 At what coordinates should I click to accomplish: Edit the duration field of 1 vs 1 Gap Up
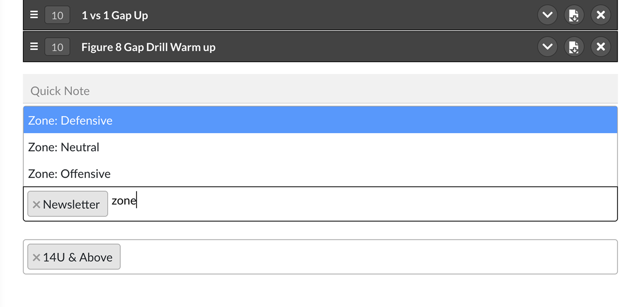coord(57,15)
